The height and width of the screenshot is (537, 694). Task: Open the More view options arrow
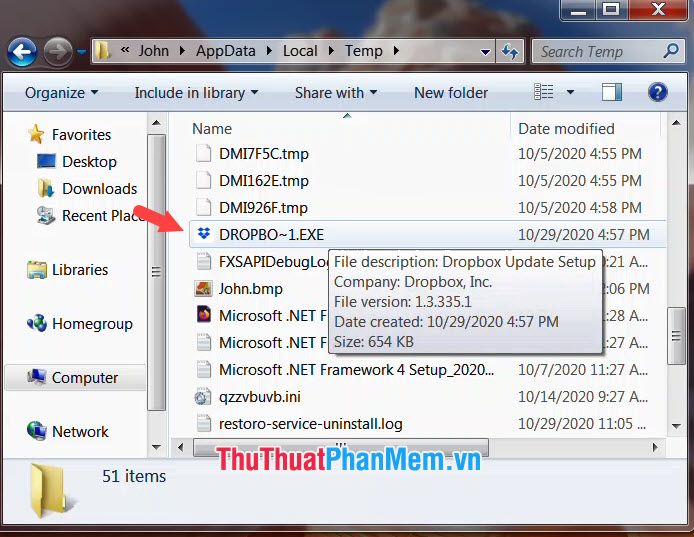571,92
